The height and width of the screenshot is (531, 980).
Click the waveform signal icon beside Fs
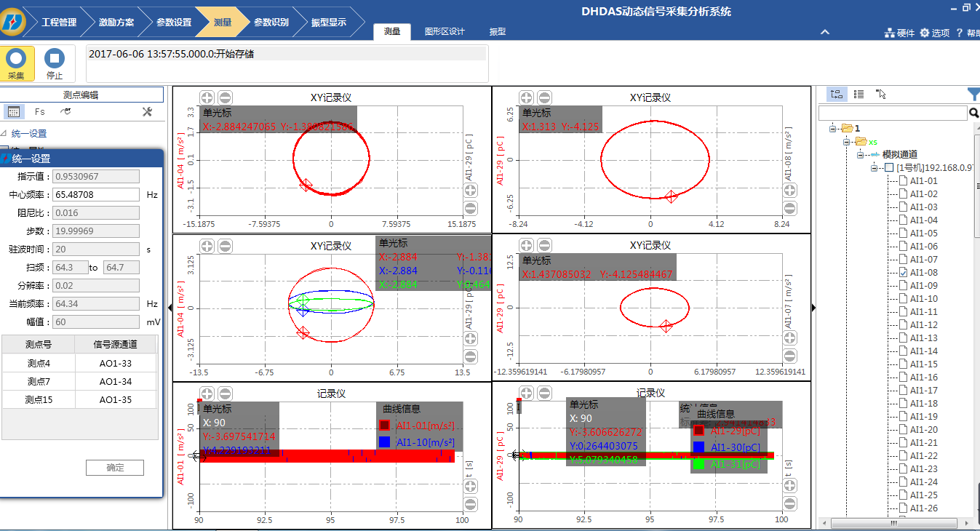[65, 111]
